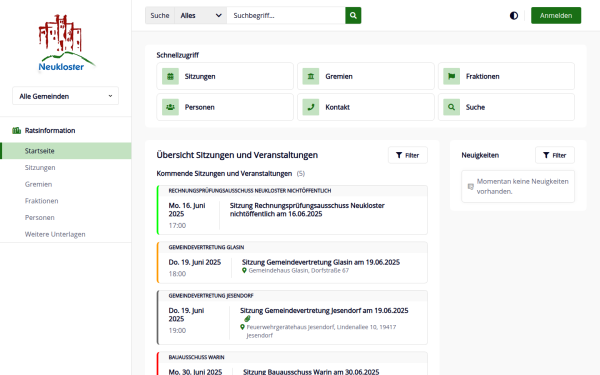
Task: Open the Kontakt quick access tile label
Action: coord(337,107)
